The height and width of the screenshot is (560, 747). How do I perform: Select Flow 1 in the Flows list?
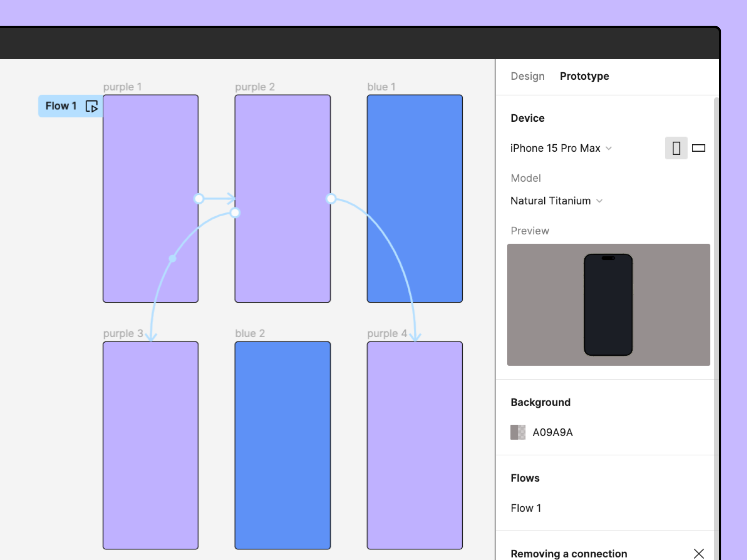tap(526, 508)
